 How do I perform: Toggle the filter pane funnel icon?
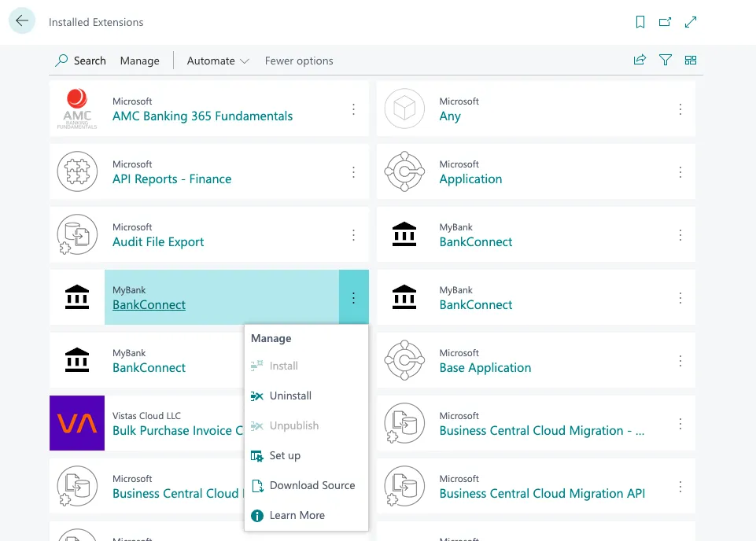click(x=666, y=60)
